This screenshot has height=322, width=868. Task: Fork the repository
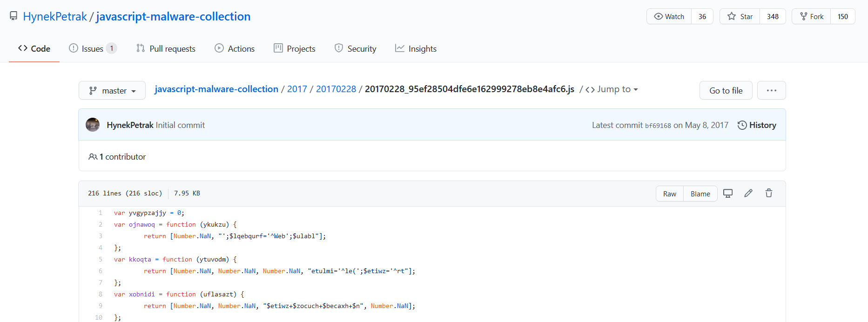point(811,16)
